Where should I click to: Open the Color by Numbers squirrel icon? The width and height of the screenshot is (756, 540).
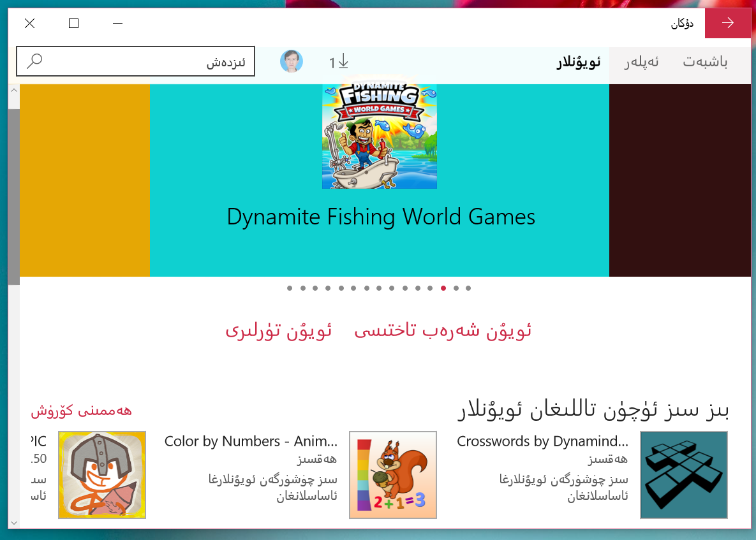[x=392, y=474]
